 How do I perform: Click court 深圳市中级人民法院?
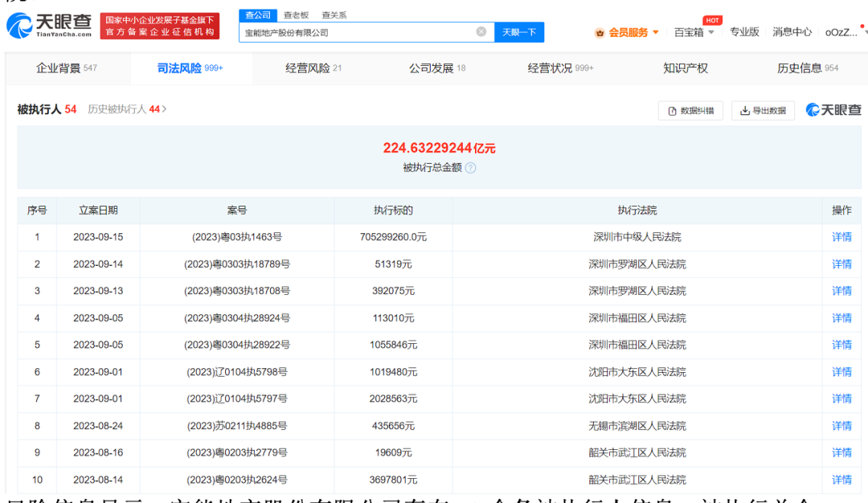coord(637,237)
